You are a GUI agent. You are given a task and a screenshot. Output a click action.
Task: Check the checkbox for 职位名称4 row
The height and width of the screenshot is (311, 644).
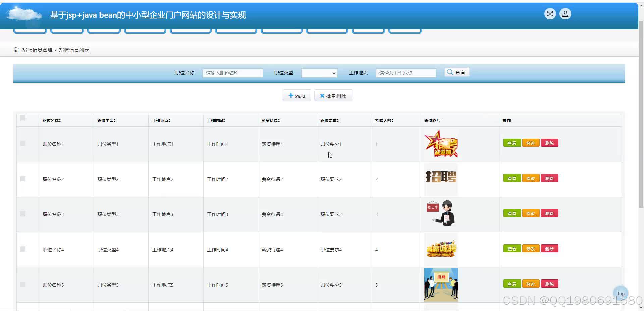point(23,249)
